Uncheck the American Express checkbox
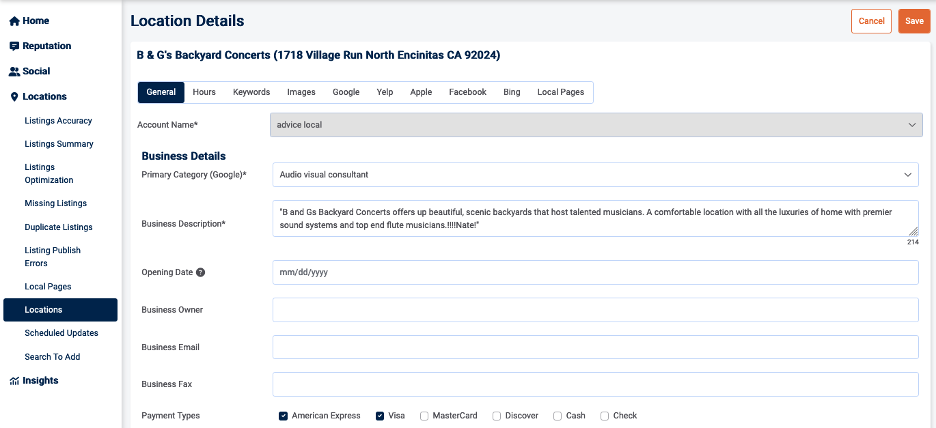This screenshot has width=936, height=428. click(x=284, y=416)
